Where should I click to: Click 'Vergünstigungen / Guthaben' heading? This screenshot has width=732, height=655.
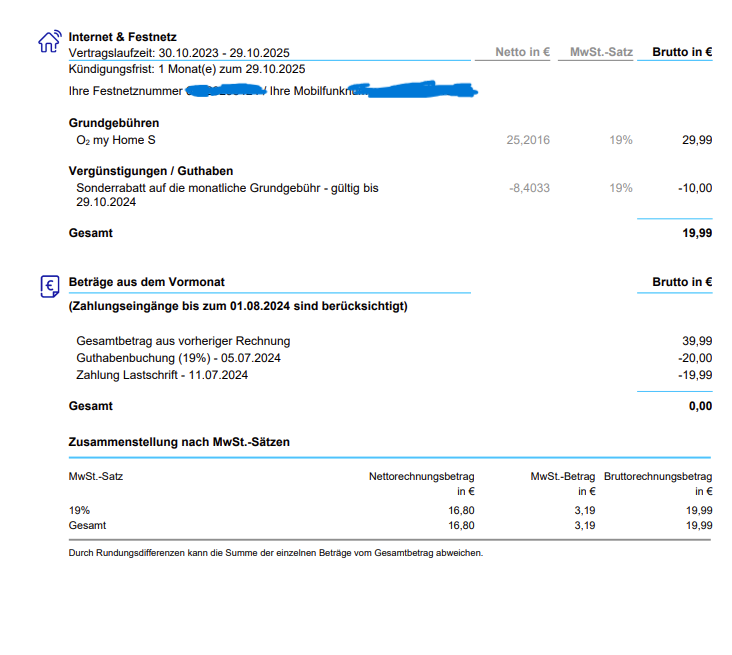tap(151, 171)
